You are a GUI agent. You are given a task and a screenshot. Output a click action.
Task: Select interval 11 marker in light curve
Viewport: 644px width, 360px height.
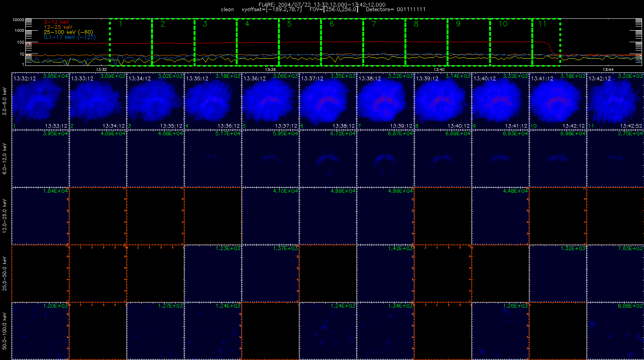coord(542,24)
